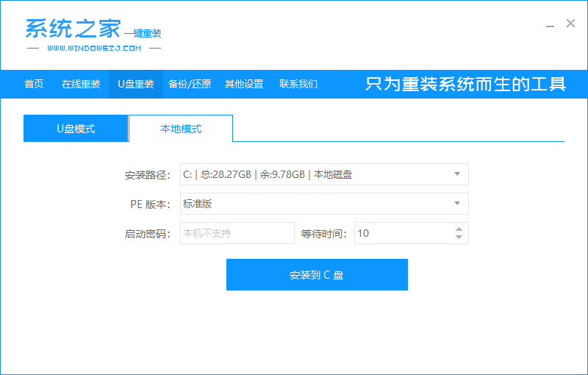Expand the 安装路径 drive dropdown
588x375 pixels.
tap(456, 174)
